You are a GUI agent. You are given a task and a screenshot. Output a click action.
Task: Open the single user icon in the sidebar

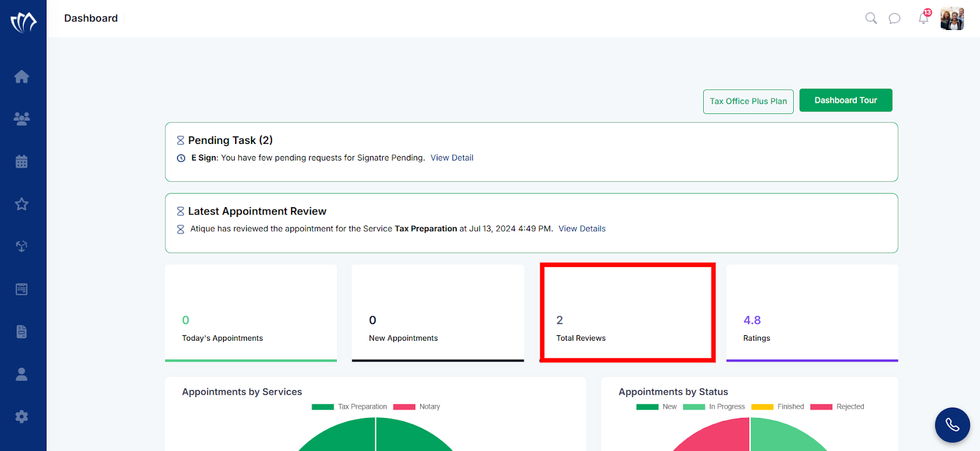(21, 374)
